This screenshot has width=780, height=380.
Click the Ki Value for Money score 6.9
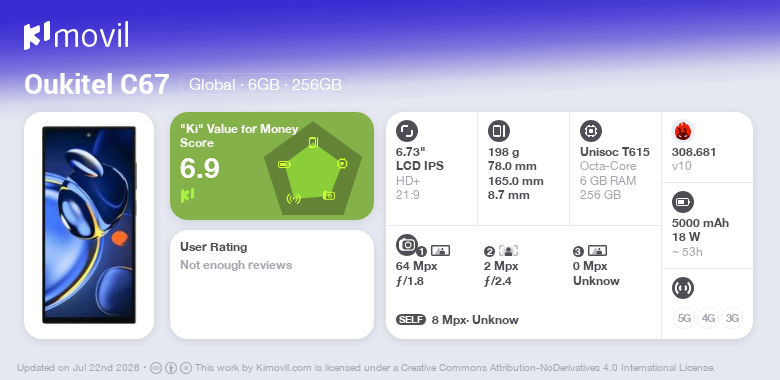199,168
